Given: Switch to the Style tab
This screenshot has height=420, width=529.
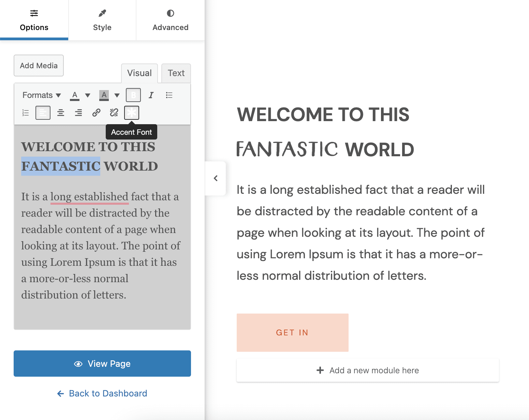Looking at the screenshot, I should tap(102, 20).
